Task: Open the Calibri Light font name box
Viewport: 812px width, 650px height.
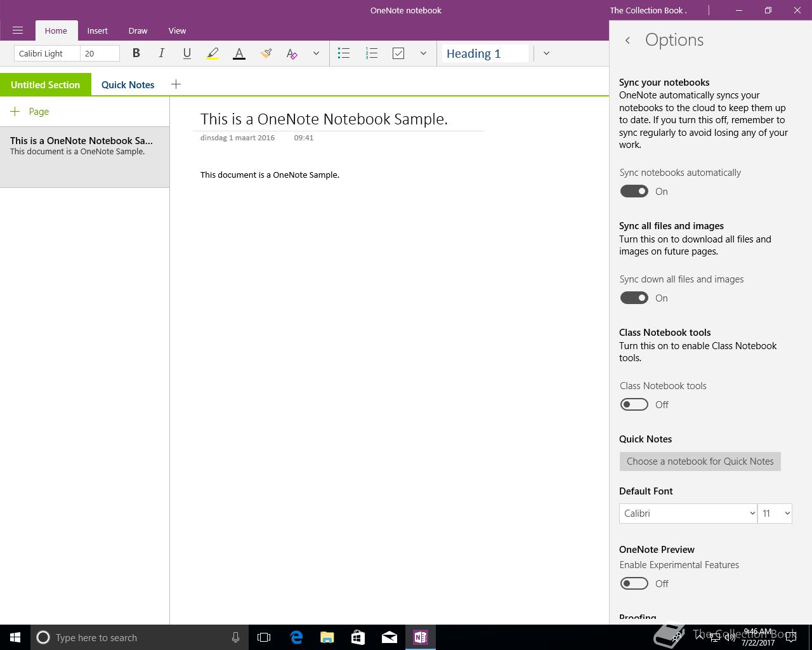Action: tap(47, 53)
